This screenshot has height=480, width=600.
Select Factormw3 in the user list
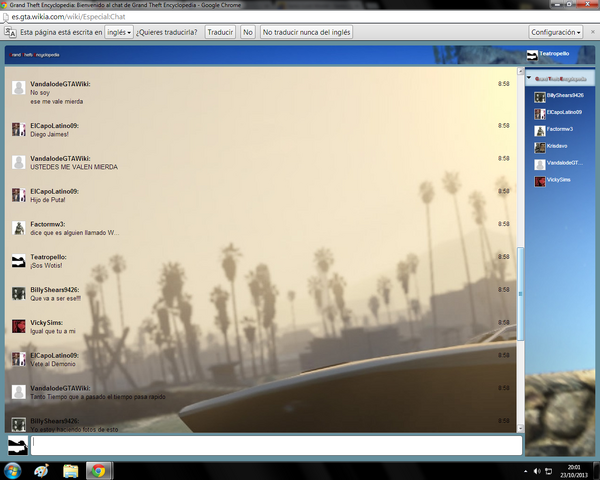tap(559, 129)
